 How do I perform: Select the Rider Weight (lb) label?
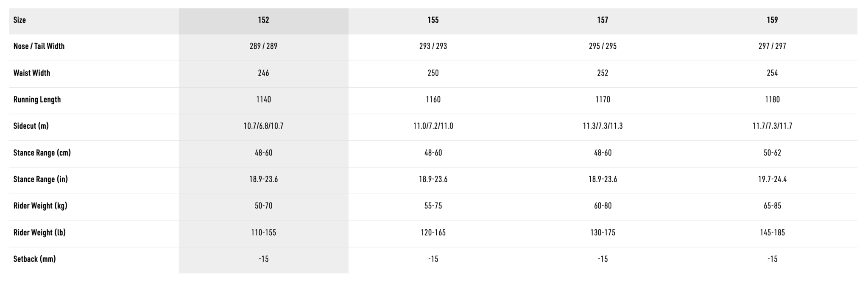tap(39, 232)
